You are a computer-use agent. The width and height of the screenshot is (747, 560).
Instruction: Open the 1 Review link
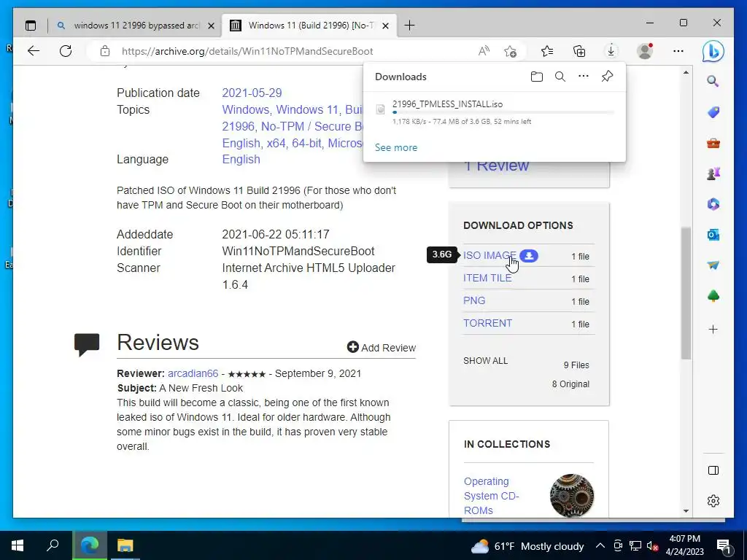pos(496,166)
